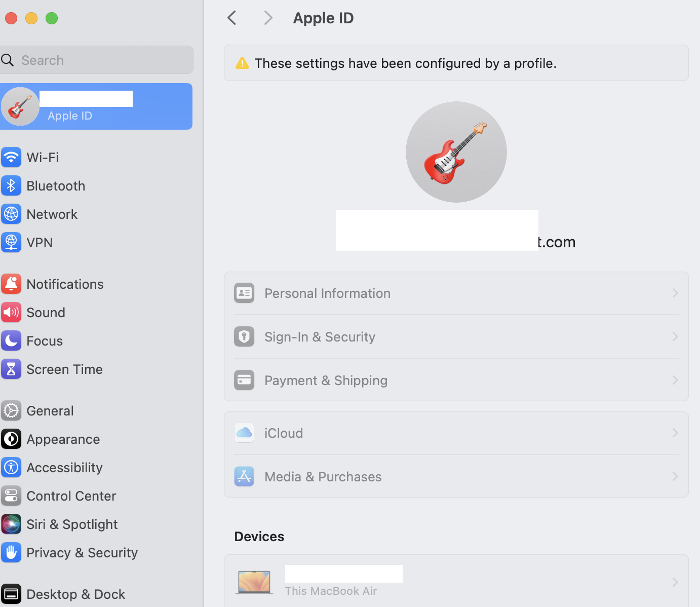Open Desktop & Dock preferences
Viewport: 700px width, 607px height.
point(75,593)
